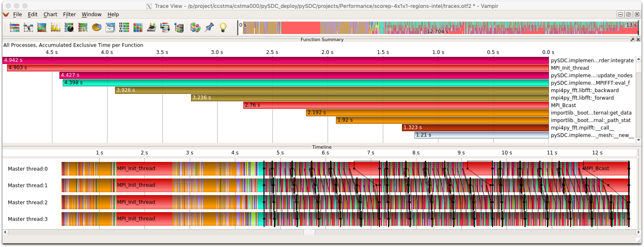Open the Window menu

point(92,15)
